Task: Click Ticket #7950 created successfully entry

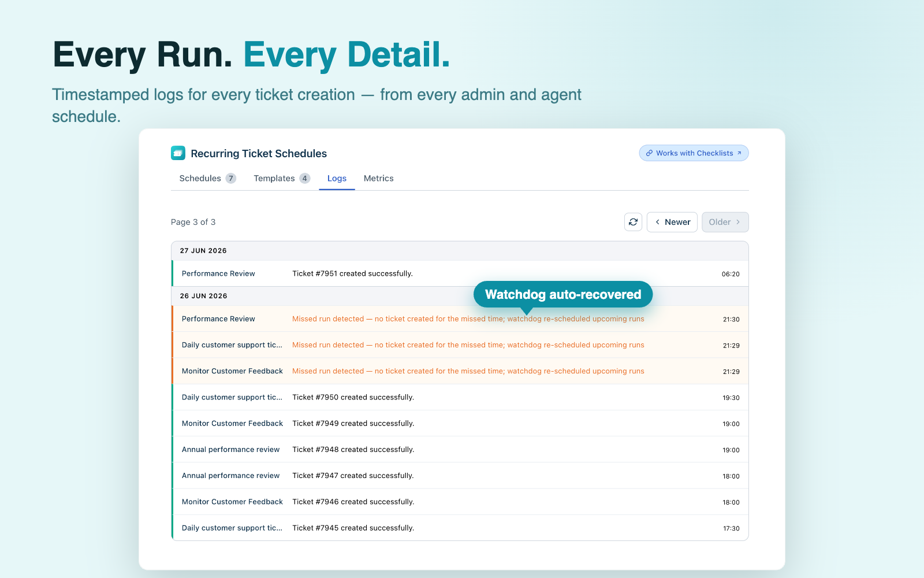Action: click(460, 397)
